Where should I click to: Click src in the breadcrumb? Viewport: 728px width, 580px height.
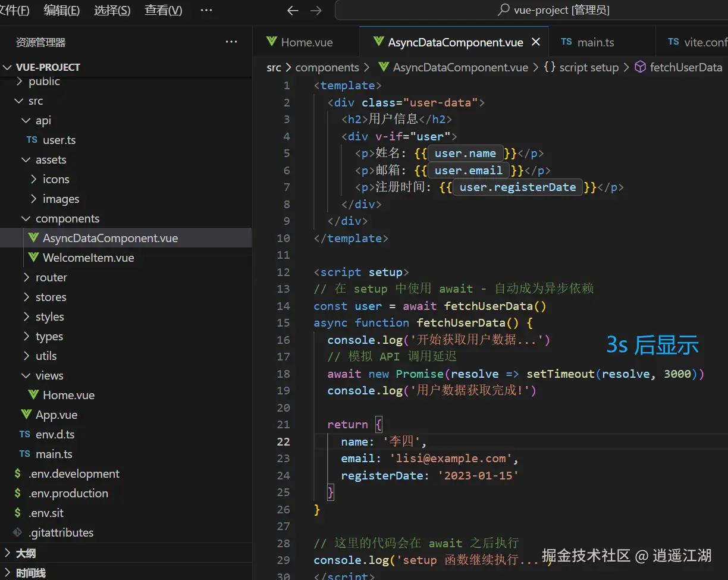click(x=274, y=67)
